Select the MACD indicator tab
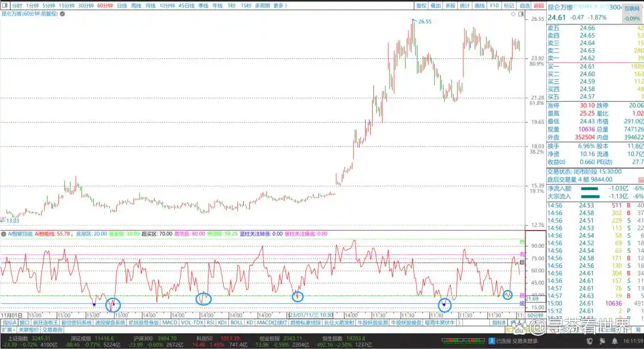The width and height of the screenshot is (644, 349). point(170,322)
